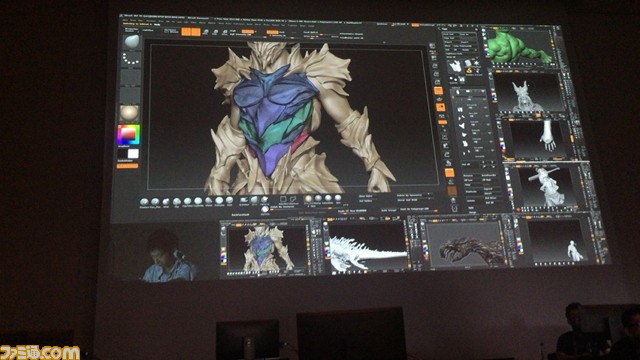Select the Move gizmo icon in top shelf

[205, 32]
